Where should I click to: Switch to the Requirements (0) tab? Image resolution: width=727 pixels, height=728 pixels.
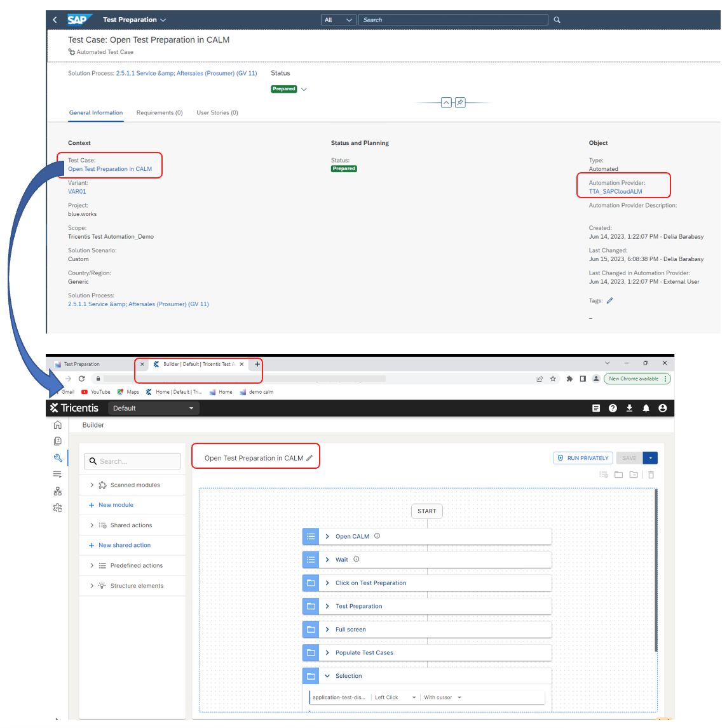tap(159, 112)
